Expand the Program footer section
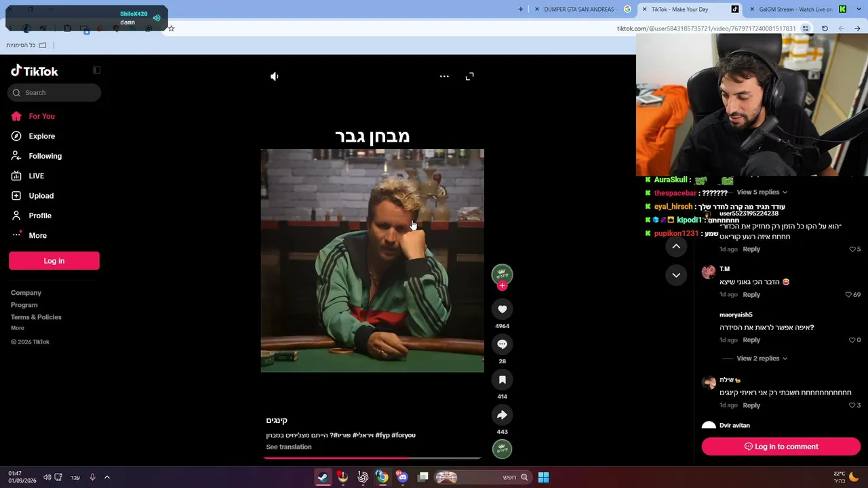 tap(24, 305)
